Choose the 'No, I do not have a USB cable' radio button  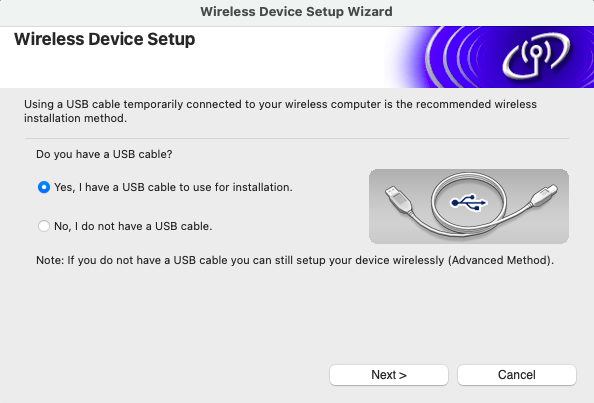(x=44, y=226)
